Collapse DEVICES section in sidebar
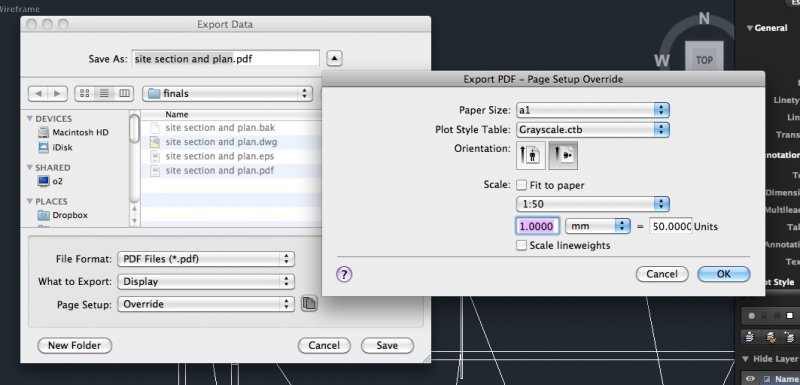 tap(30, 118)
